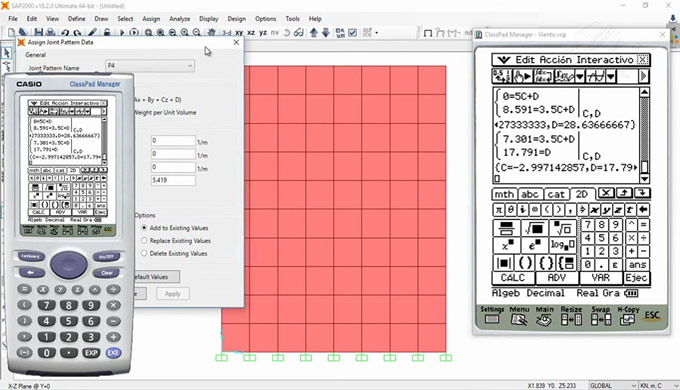Click the 2D tab on the ClassPad keyboard

pos(582,194)
